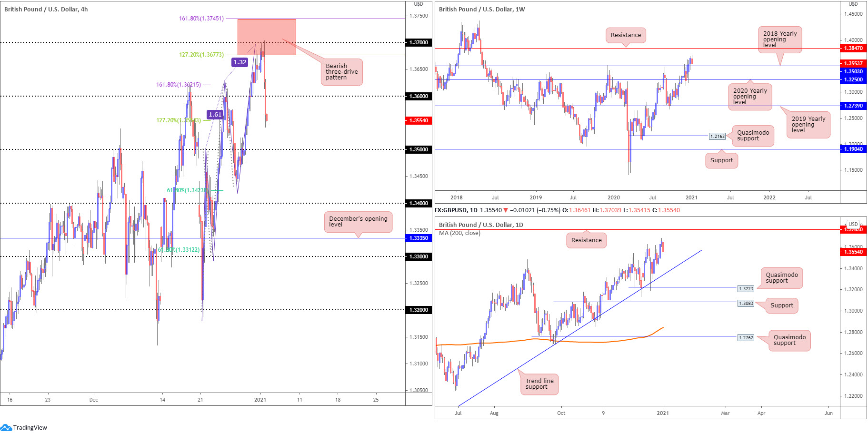This screenshot has width=868, height=433.
Task: Click the 'December's opening level' callout
Action: click(x=358, y=222)
